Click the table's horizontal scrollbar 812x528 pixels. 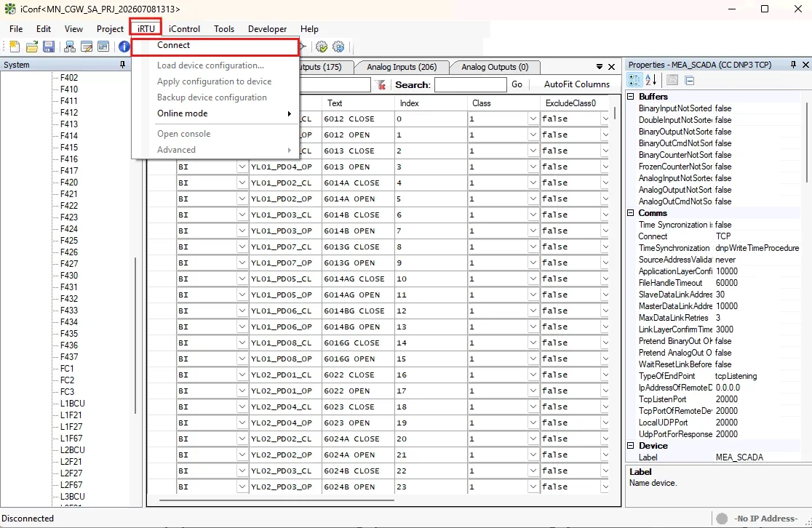pyautogui.click(x=276, y=500)
